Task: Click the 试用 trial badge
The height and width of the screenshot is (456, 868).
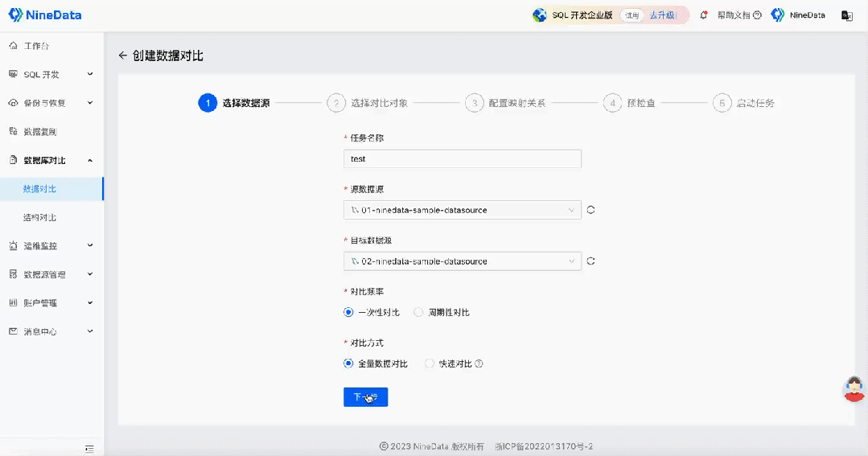Action: tap(631, 15)
